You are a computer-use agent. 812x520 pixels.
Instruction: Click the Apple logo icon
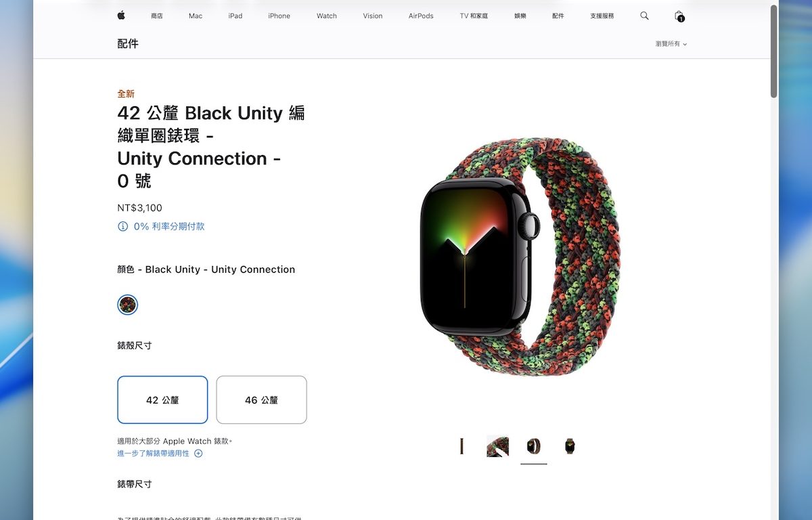(x=121, y=16)
